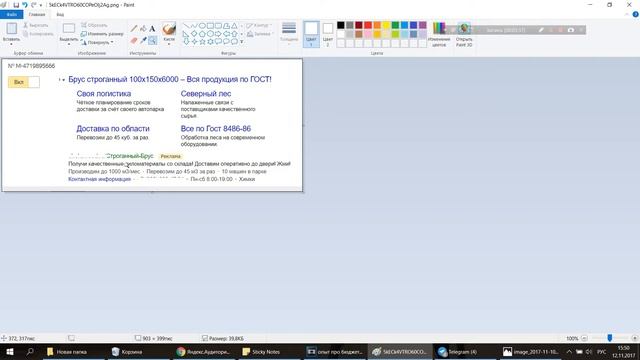The height and width of the screenshot is (360, 640).
Task: Click pencil icon on recording overlay bar
Action: (x=541, y=30)
